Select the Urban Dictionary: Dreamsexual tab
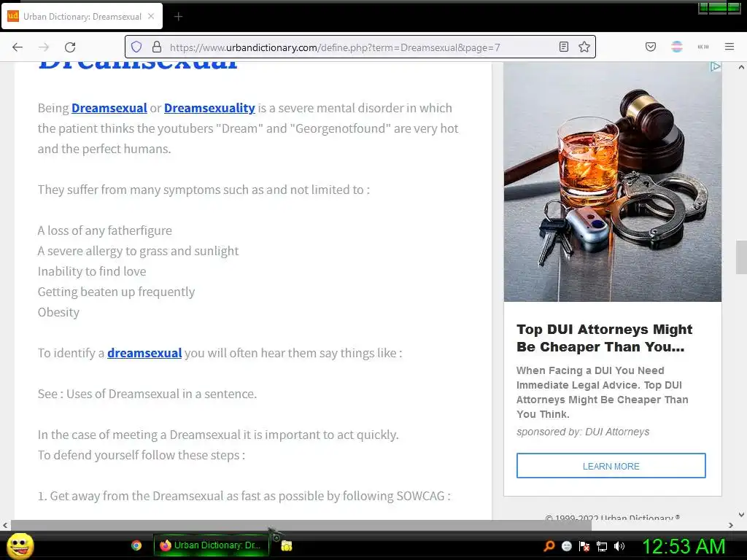Viewport: 747px width, 560px height. (82, 17)
